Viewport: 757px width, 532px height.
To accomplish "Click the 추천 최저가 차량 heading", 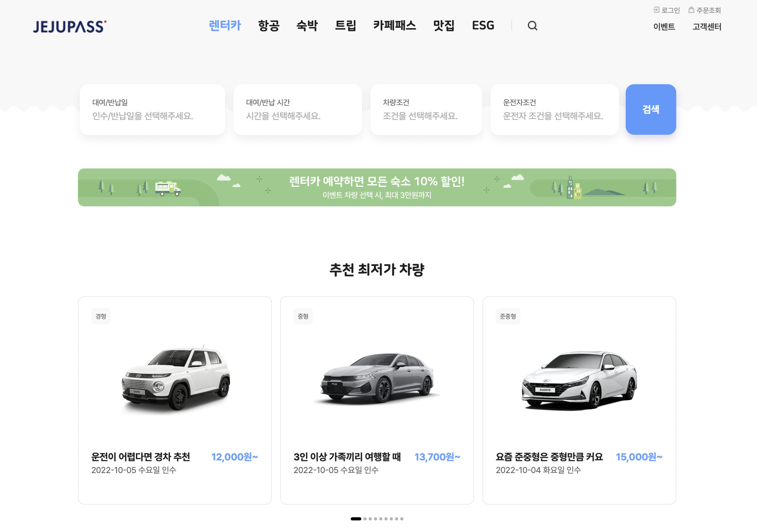I will [x=377, y=270].
